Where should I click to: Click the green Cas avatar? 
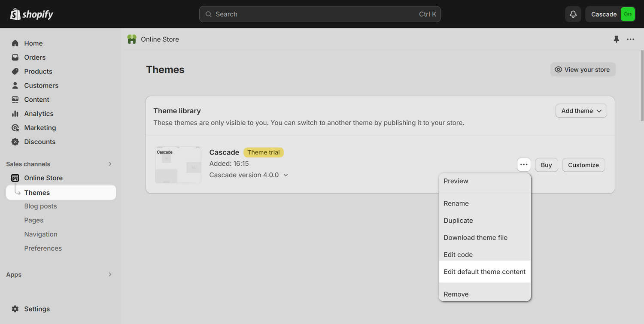point(628,14)
